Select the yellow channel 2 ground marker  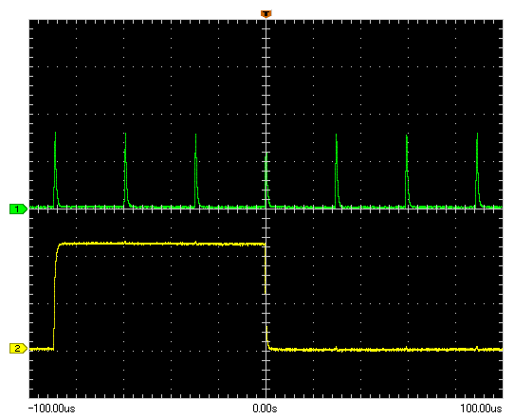[18, 348]
